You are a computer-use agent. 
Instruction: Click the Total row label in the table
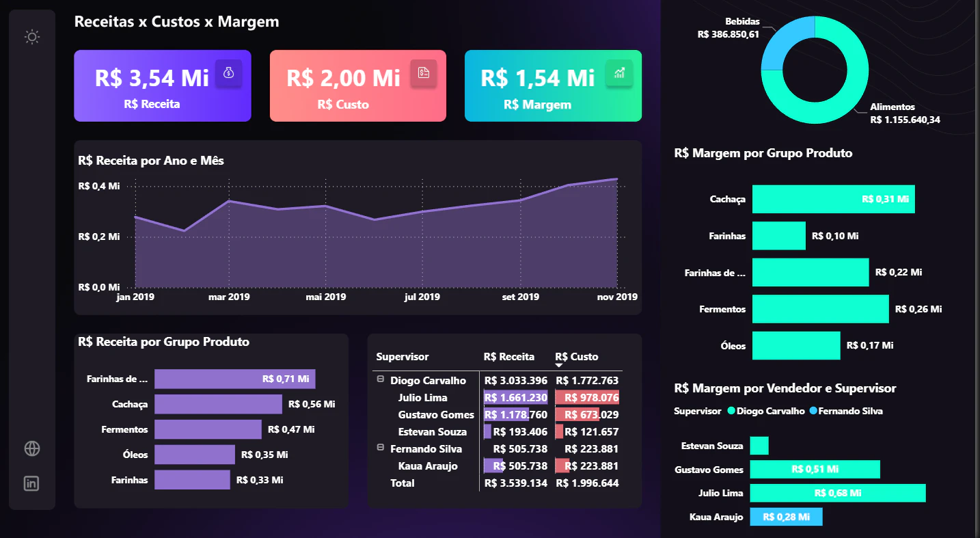[403, 483]
